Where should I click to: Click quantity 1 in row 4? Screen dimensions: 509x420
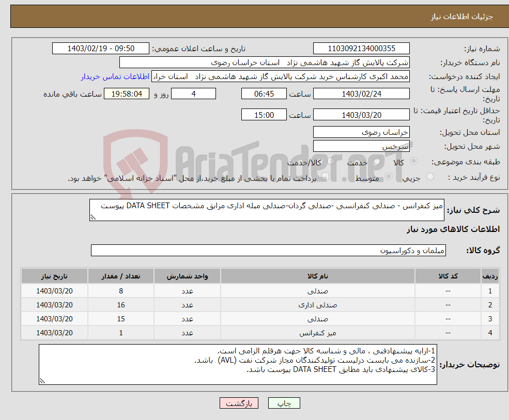click(121, 333)
